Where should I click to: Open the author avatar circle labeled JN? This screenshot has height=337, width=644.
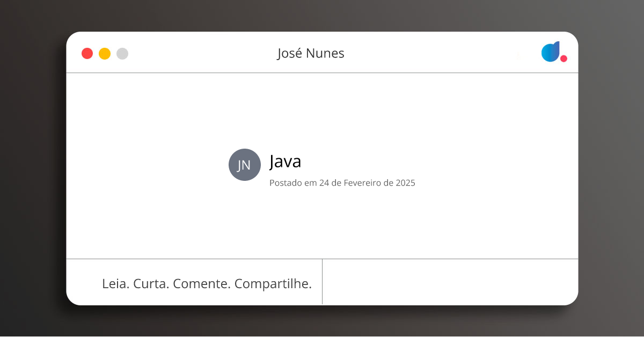(x=244, y=165)
